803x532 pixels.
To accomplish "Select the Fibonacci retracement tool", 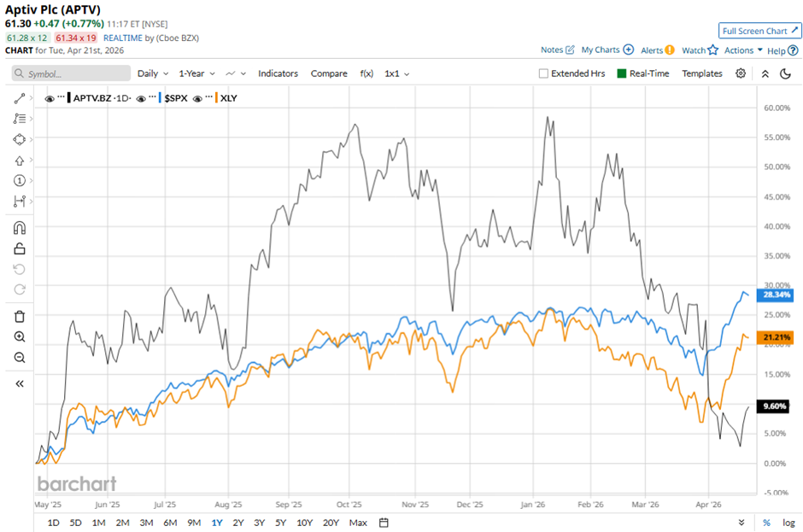I will 20,119.
